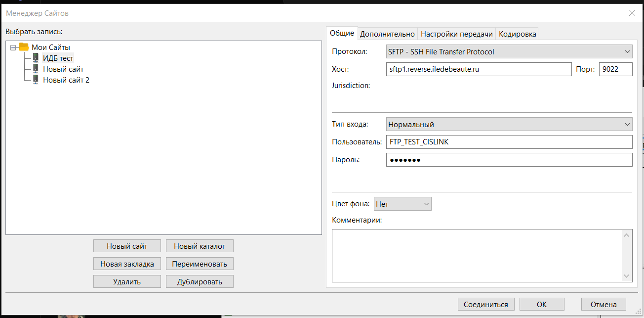The height and width of the screenshot is (318, 644).
Task: Click the Новая закладка button
Action: click(127, 264)
